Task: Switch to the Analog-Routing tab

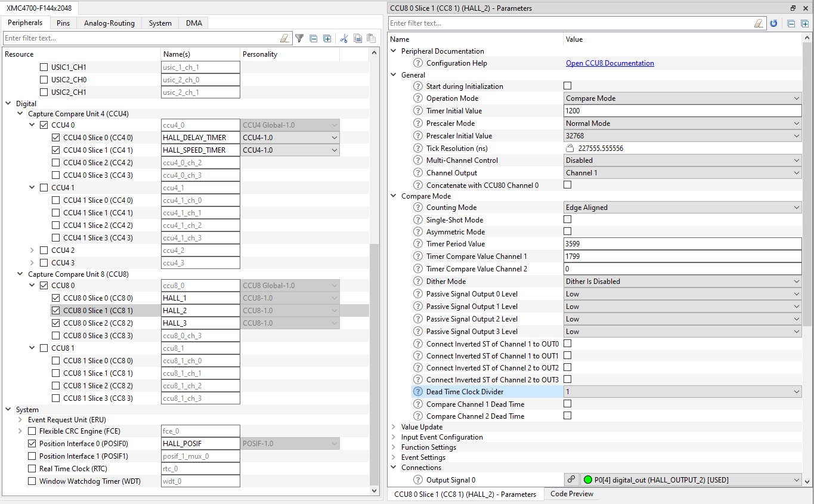Action: point(109,23)
